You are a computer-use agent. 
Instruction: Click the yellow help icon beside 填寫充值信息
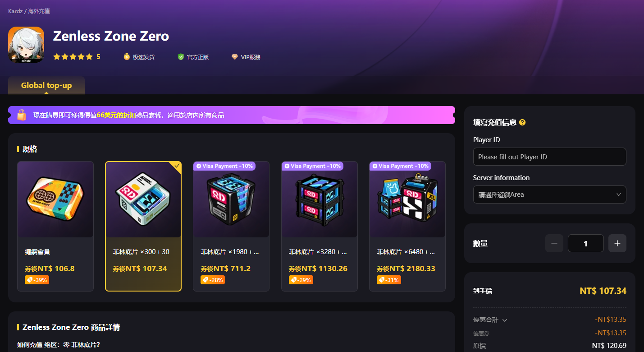click(522, 122)
